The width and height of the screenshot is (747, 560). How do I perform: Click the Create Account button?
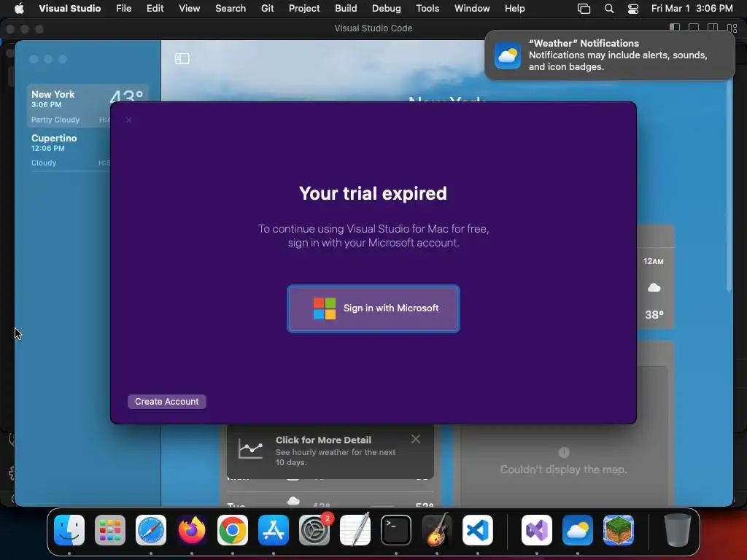167,402
